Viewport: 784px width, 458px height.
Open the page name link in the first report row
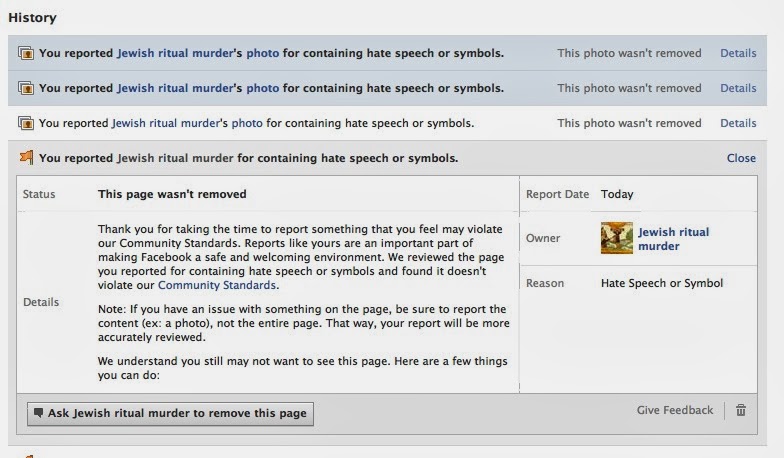[175, 53]
